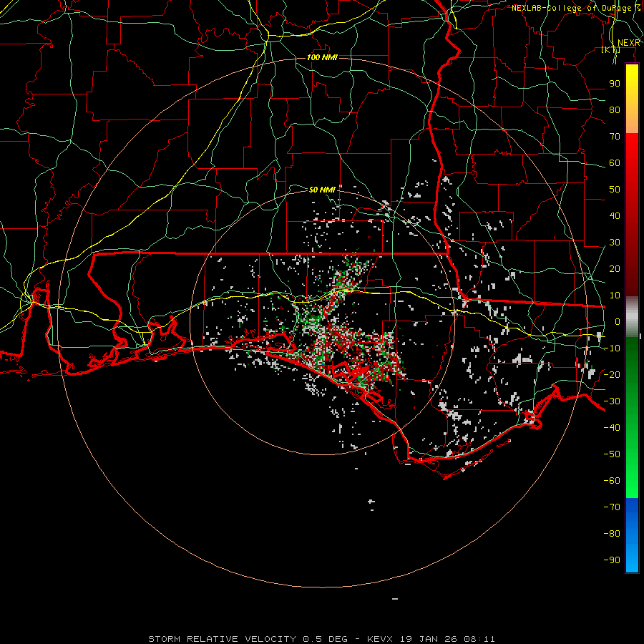Click the '[KT]' units label above scale

pos(611,50)
